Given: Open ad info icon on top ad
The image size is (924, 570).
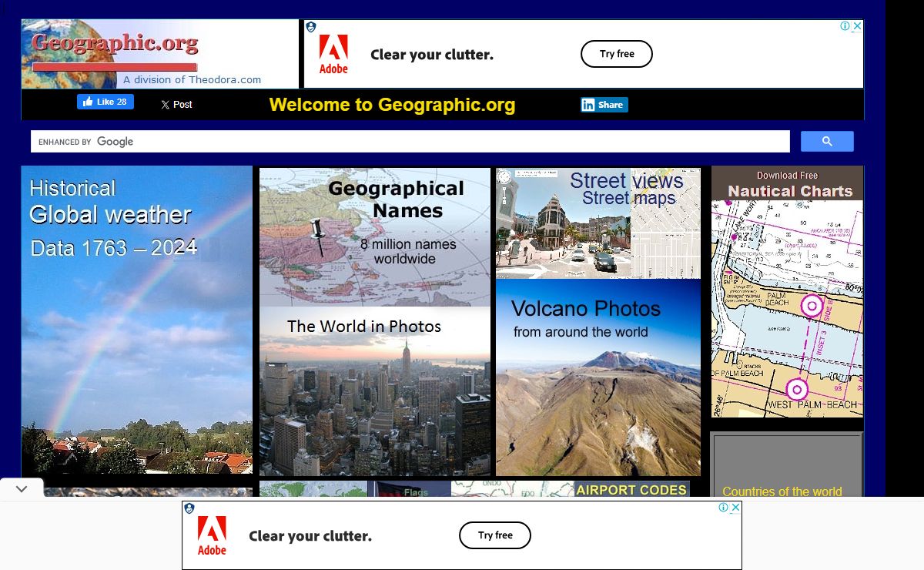Looking at the screenshot, I should (845, 26).
